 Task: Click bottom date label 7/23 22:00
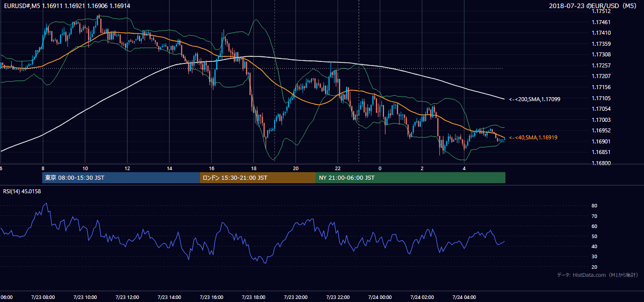click(338, 297)
